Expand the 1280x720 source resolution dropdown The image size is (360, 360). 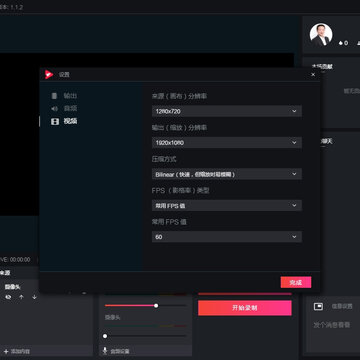[x=227, y=111]
